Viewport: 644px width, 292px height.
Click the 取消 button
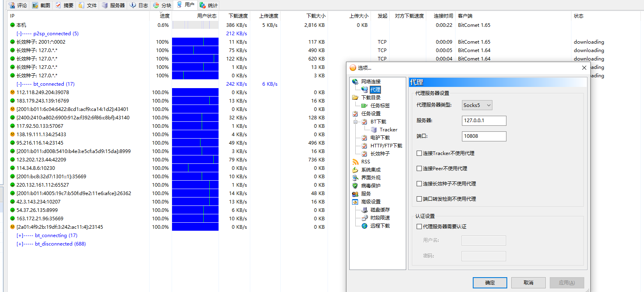click(529, 282)
